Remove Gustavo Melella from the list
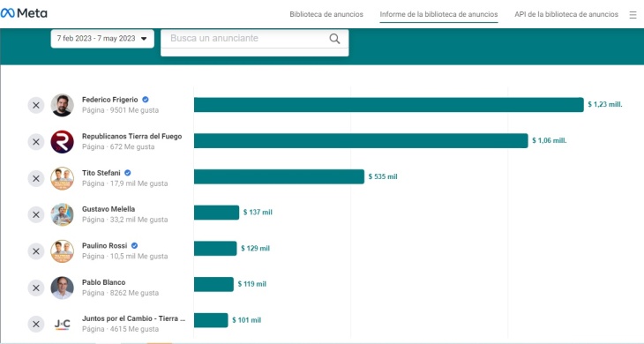 36,214
